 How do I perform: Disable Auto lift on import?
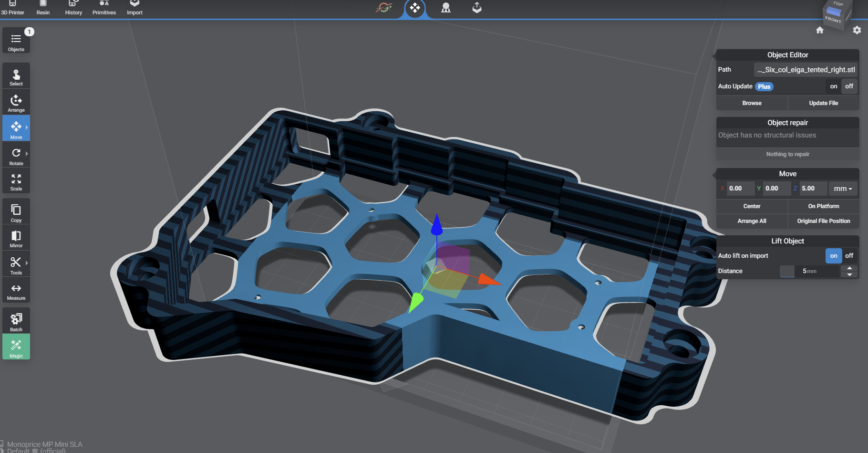coord(849,256)
